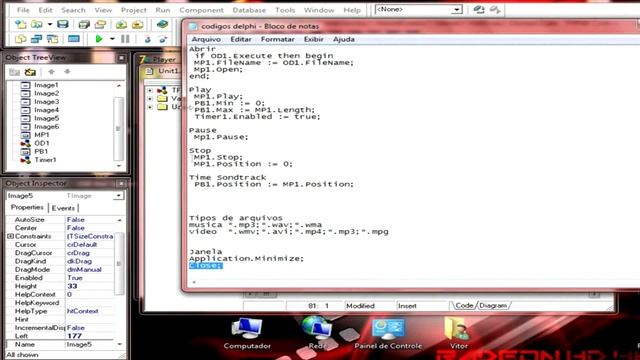This screenshot has width=640, height=360.
Task: Open the Image5 component selector dropdown
Action: [x=118, y=196]
